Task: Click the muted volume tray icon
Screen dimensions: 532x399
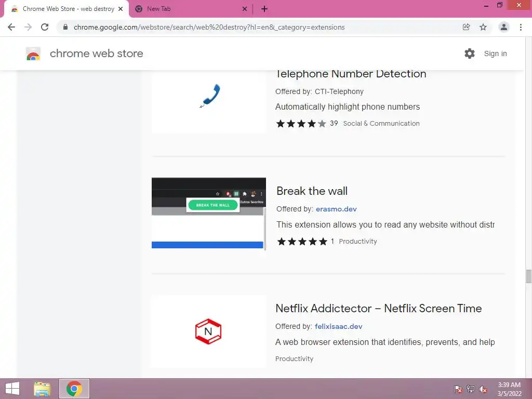Action: (x=483, y=389)
